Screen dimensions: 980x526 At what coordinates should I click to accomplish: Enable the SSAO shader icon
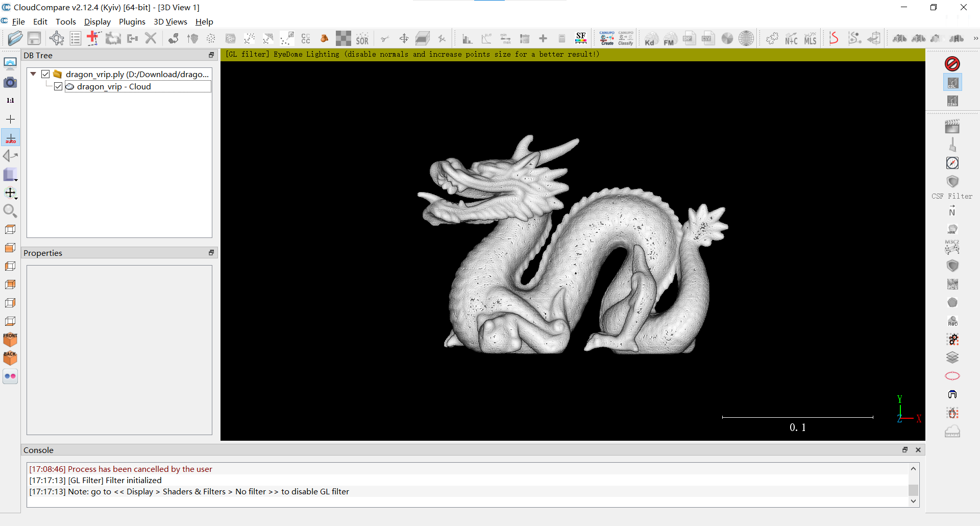(x=952, y=101)
